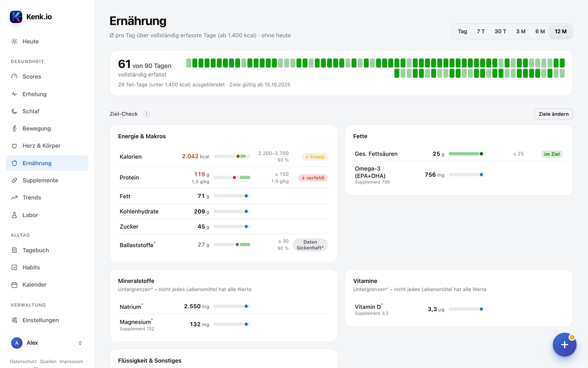This screenshot has height=368, width=588.
Task: Click the Omega-3 progress bar
Action: [467, 175]
